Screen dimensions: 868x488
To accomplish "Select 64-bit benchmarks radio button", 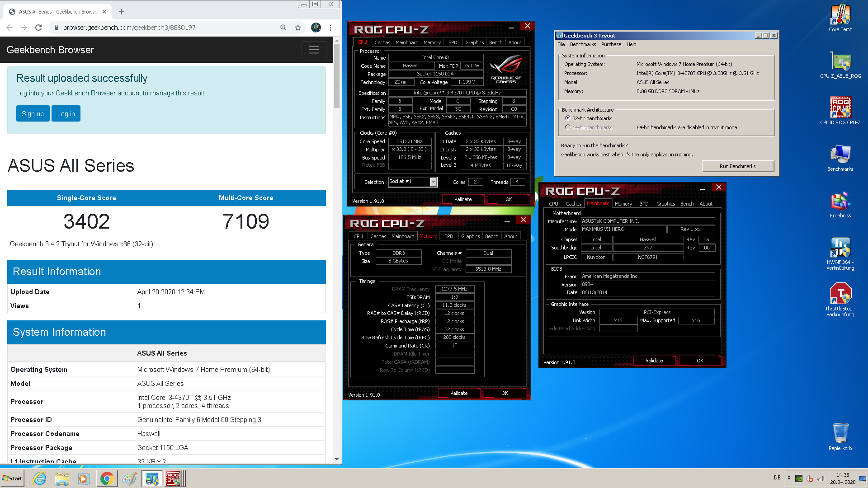I will (568, 127).
